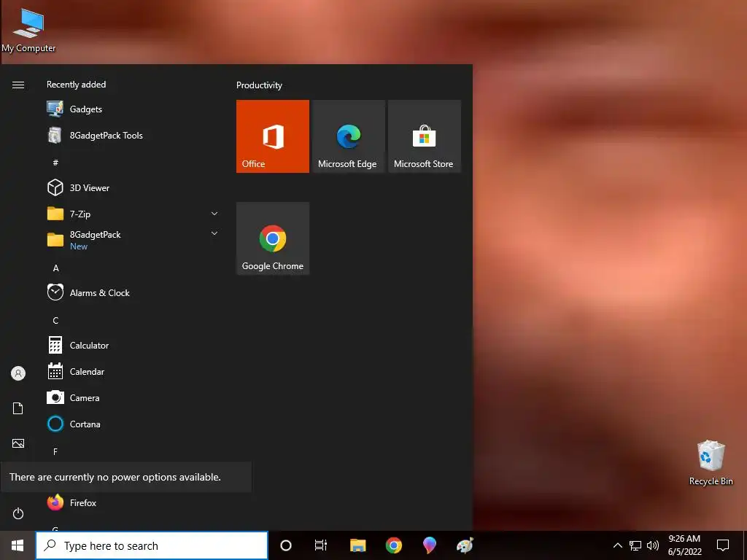Open the 8GadgetPack folder entry
The image size is (747, 560).
click(x=132, y=239)
